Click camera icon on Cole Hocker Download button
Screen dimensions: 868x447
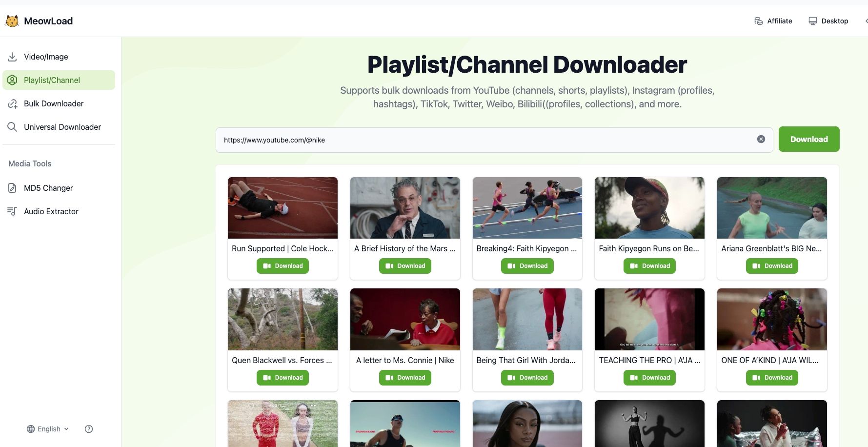pos(267,266)
